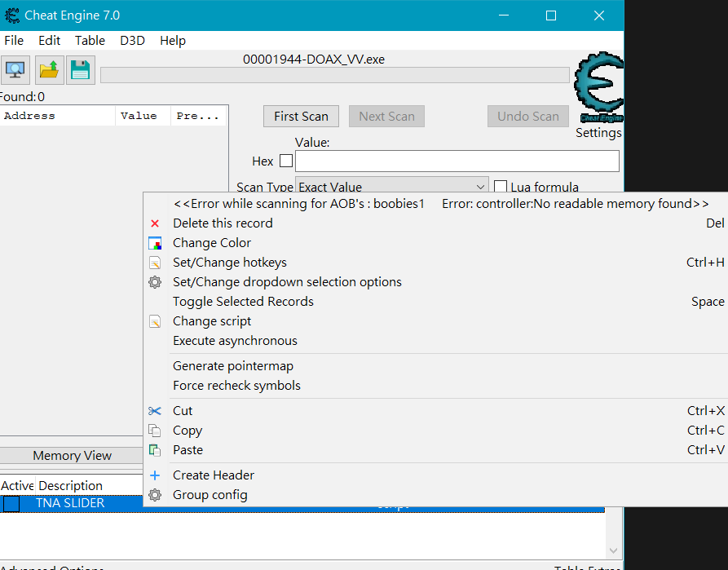Screen dimensions: 728x570
Task: Click the save floppy disk icon
Action: click(81, 70)
